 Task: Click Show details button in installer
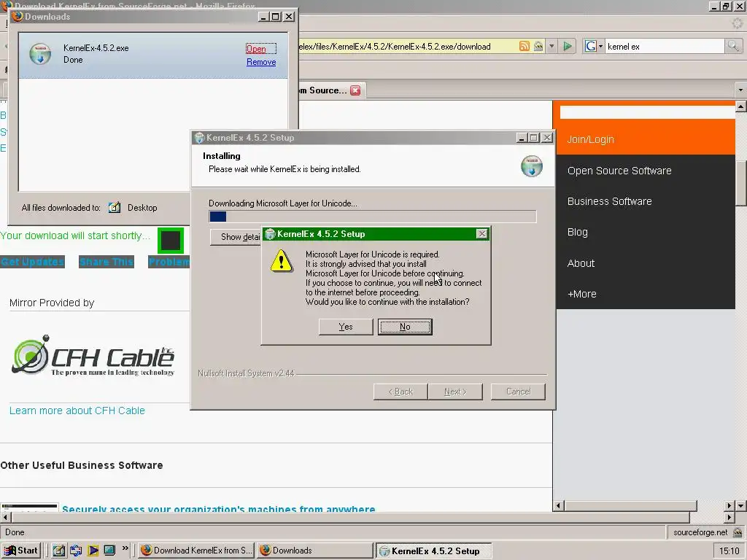[237, 237]
